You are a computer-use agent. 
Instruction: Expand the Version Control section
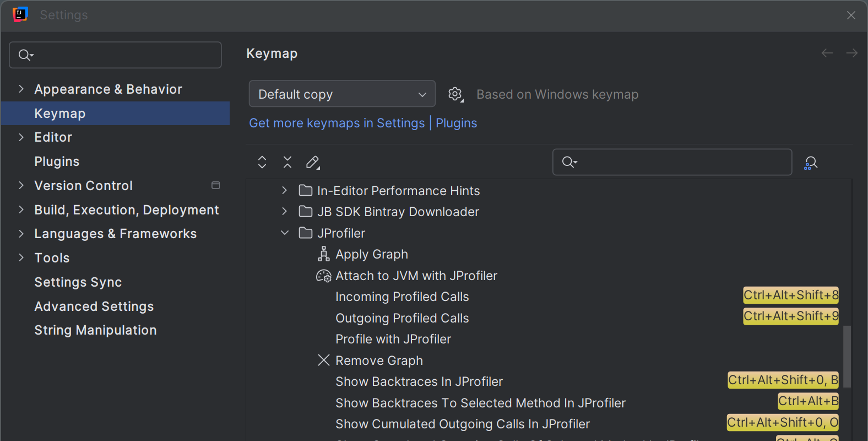21,185
